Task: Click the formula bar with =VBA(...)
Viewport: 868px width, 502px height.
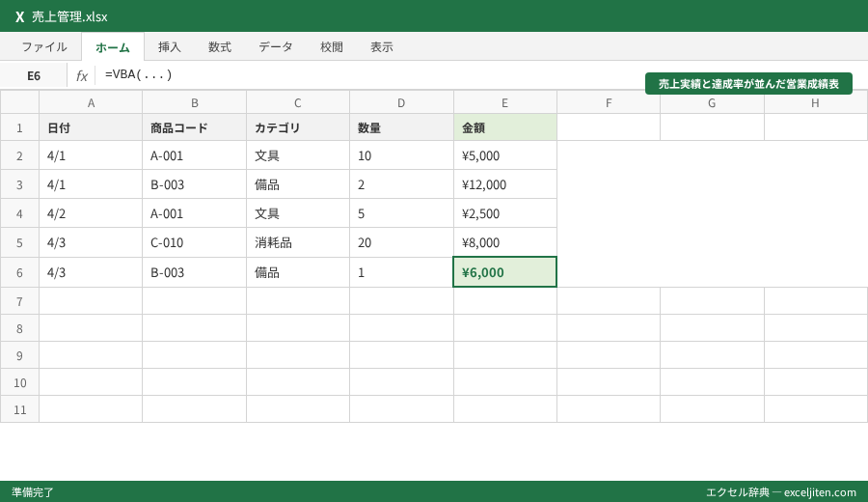Action: tap(480, 74)
